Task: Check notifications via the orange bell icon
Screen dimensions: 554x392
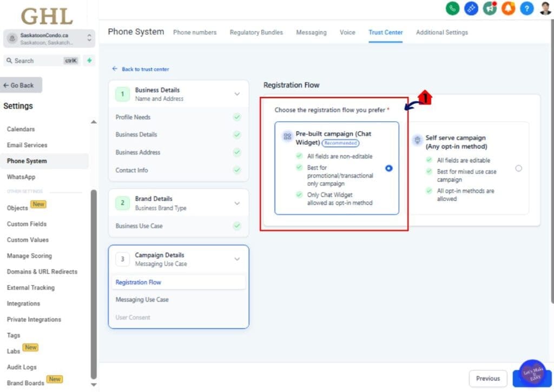Action: (x=508, y=9)
